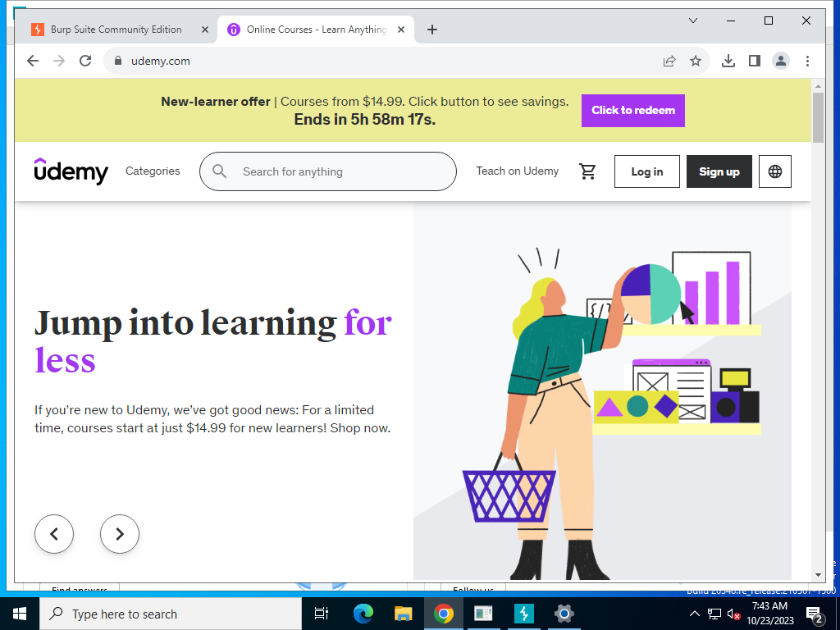
Task: Open a new browser tab
Action: (x=432, y=30)
